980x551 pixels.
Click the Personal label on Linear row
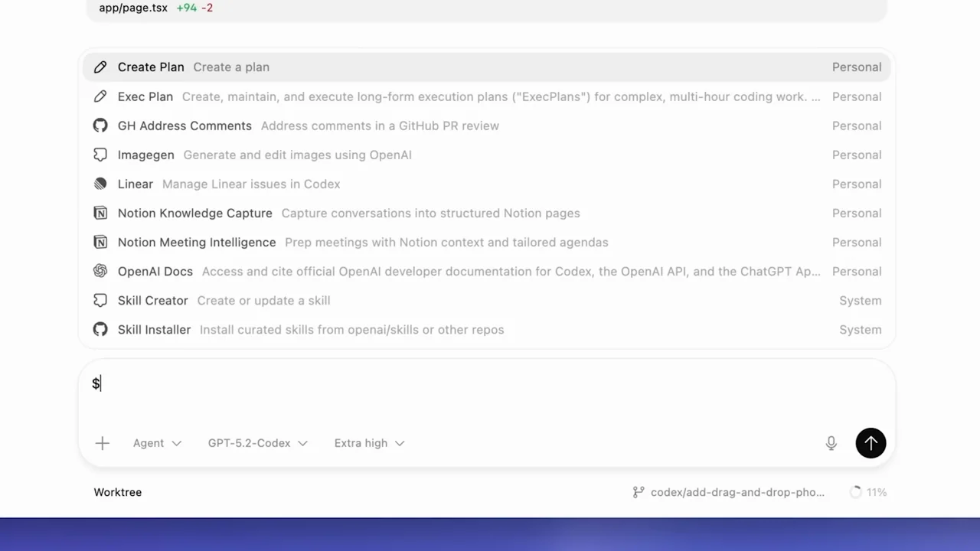(x=857, y=184)
